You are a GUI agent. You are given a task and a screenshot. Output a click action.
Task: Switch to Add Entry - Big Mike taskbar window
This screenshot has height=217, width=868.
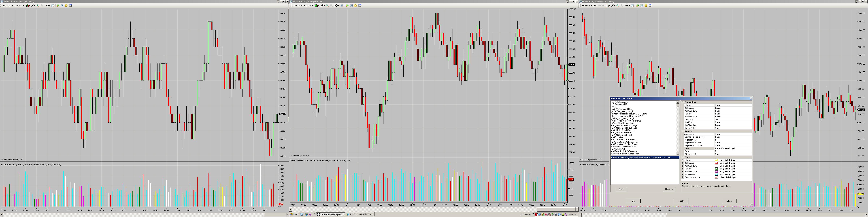tap(360, 214)
